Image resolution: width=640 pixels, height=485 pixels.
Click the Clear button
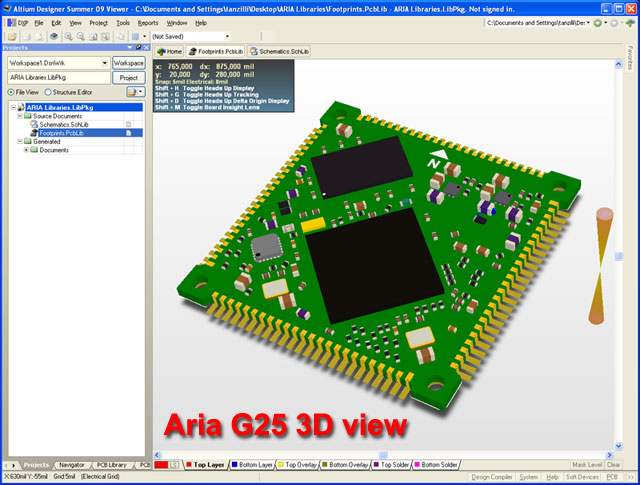[x=613, y=465]
